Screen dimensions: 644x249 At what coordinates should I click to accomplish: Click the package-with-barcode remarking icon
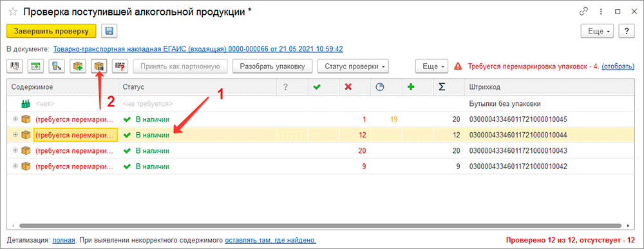pyautogui.click(x=99, y=66)
